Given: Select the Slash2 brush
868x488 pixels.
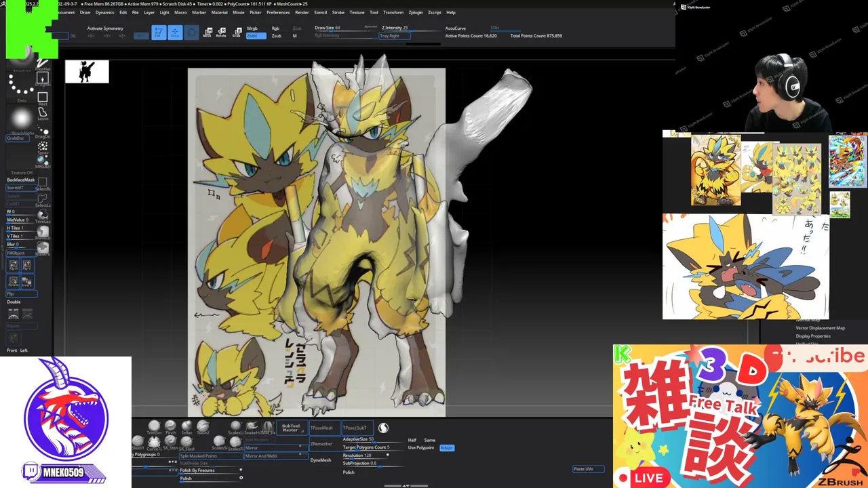Looking at the screenshot, I should [203, 427].
